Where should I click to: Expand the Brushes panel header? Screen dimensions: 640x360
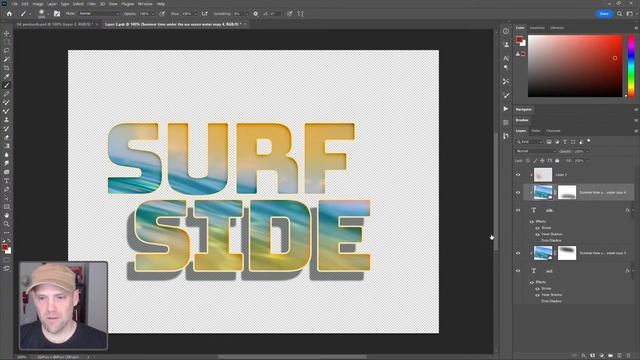tap(522, 120)
